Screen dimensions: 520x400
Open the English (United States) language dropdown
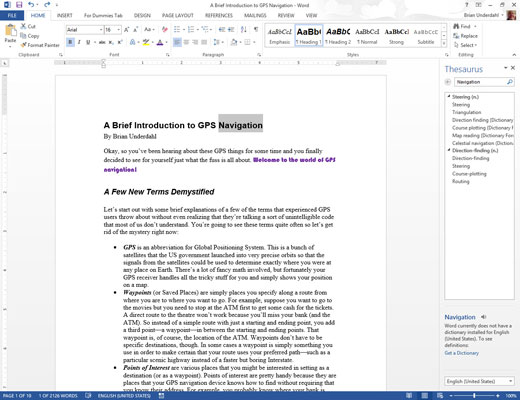tap(479, 381)
